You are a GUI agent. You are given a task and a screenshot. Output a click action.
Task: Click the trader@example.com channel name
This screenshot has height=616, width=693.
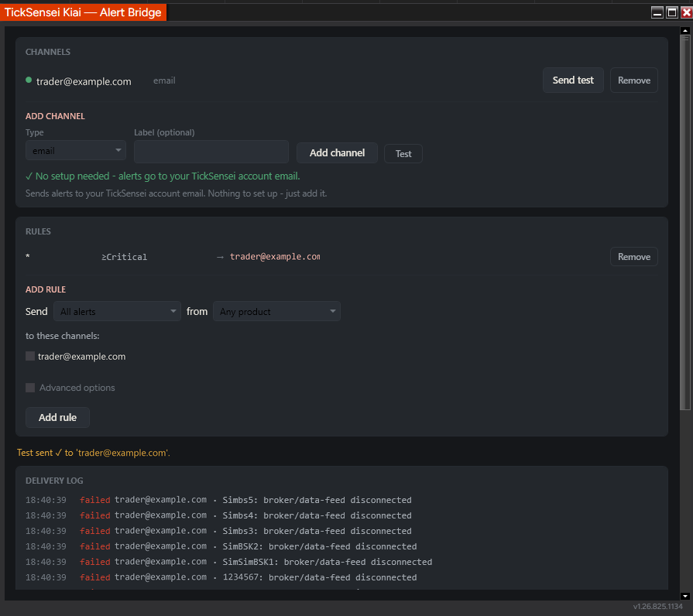pyautogui.click(x=84, y=81)
